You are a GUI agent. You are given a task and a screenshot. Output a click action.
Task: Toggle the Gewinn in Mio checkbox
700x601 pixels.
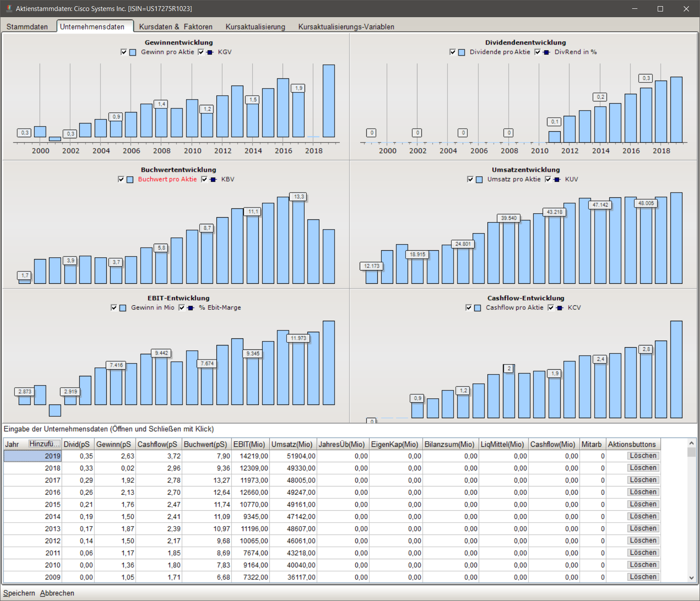click(114, 308)
